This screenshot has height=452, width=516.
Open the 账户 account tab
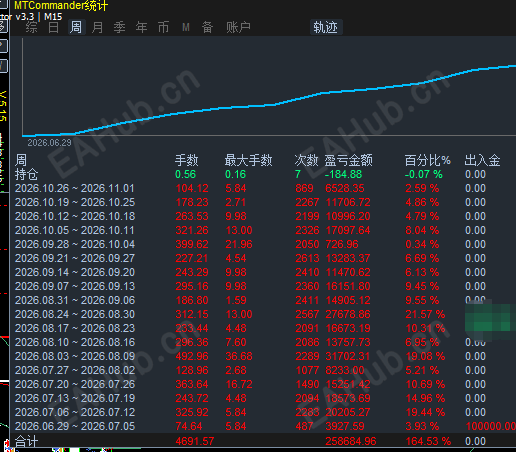tap(238, 27)
